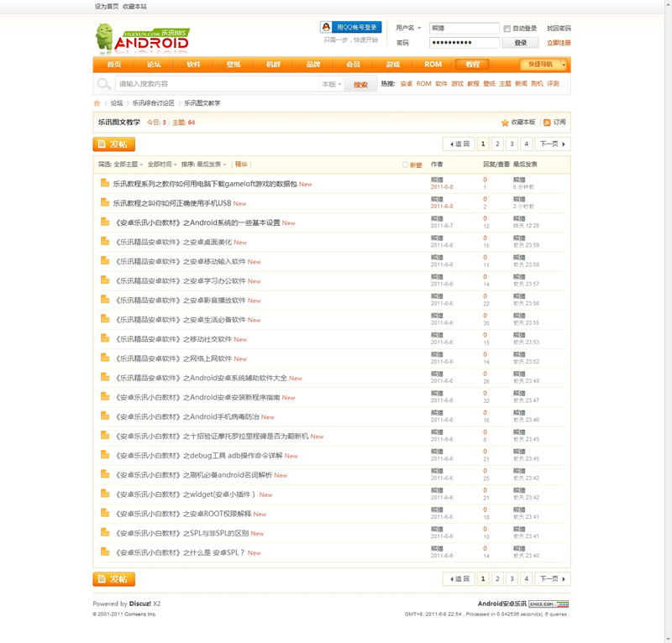This screenshot has height=643, width=672.
Task: Click folder icon of 移动社交软件 thread
Action: [x=104, y=338]
